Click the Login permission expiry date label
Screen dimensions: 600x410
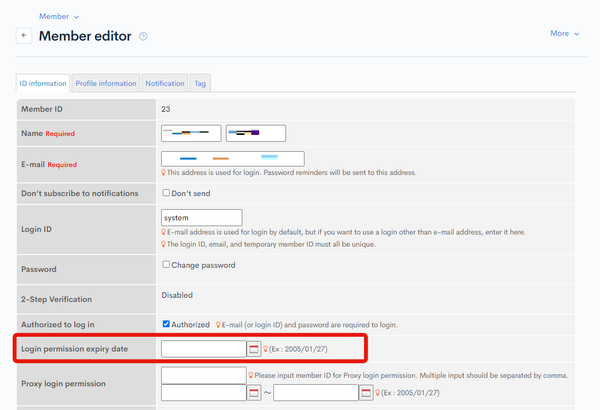(75, 349)
